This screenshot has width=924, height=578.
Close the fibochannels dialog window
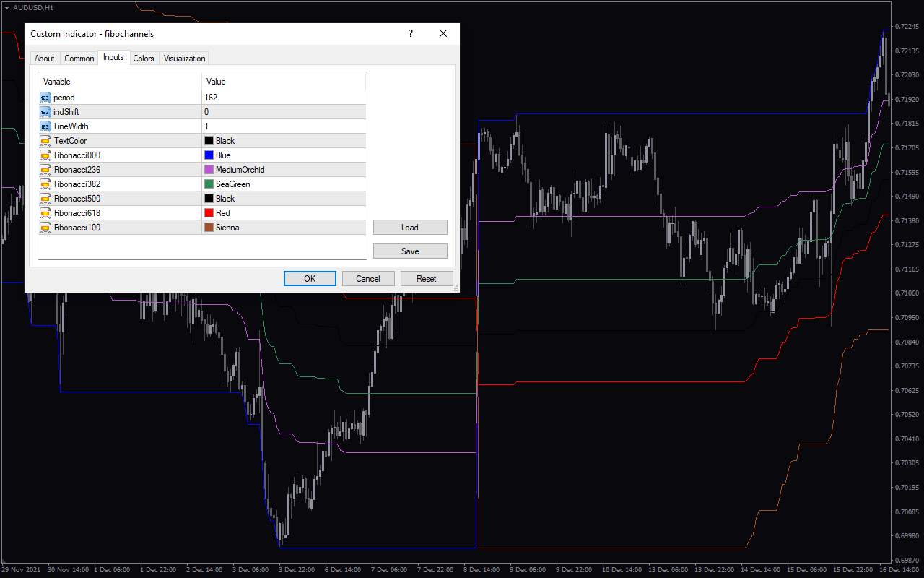click(x=443, y=33)
